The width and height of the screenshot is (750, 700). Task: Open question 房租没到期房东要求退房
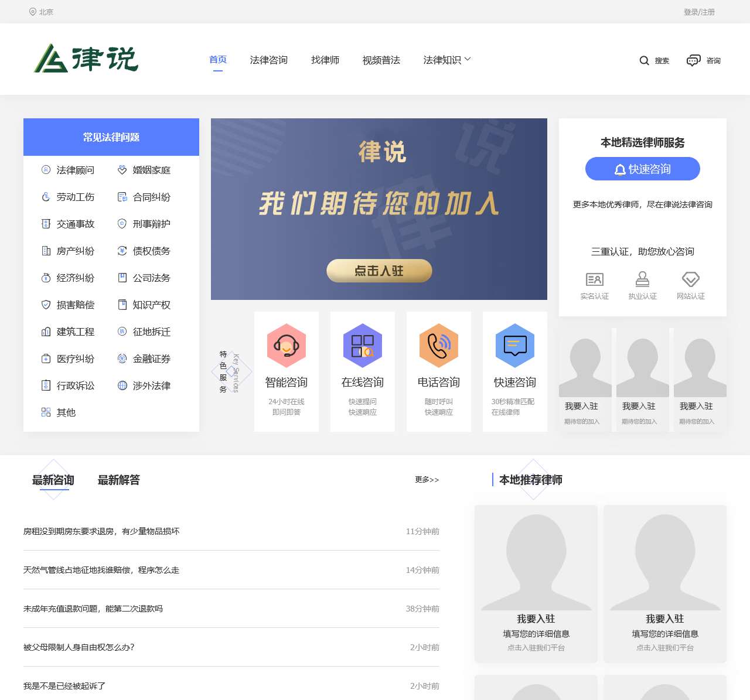(x=101, y=531)
